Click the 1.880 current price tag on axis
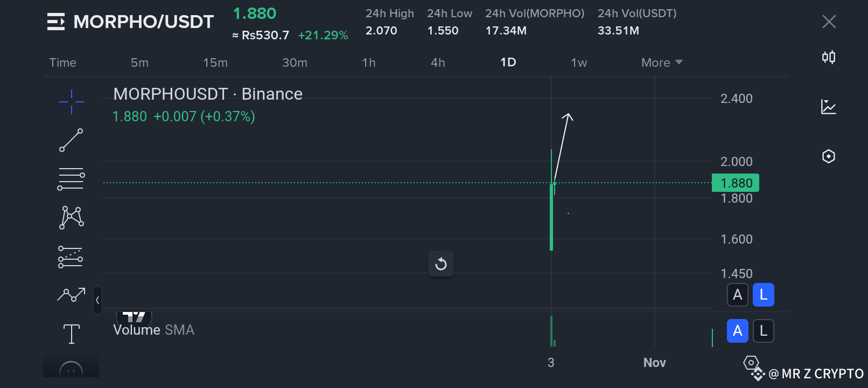Image resolution: width=868 pixels, height=388 pixels. click(x=736, y=183)
